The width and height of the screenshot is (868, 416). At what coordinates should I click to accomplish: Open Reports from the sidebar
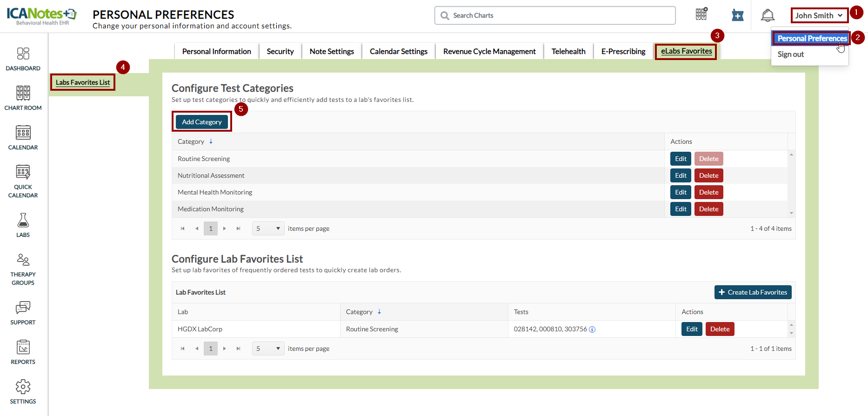point(23,352)
